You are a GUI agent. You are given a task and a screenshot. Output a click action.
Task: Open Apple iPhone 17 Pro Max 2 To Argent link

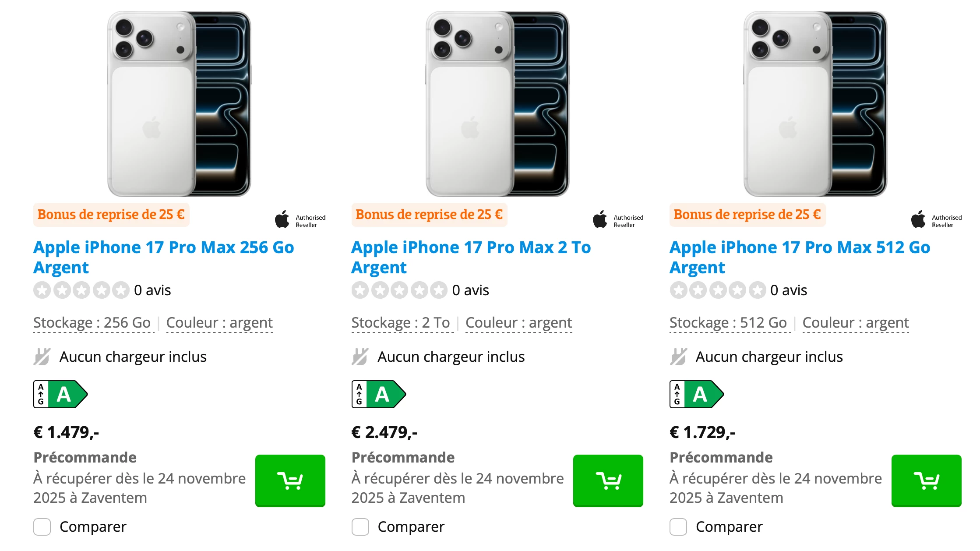(x=471, y=257)
